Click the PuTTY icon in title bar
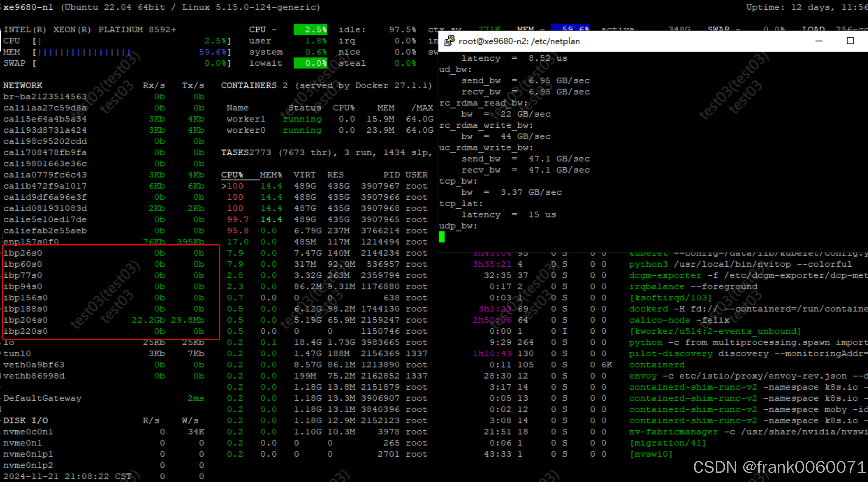This screenshot has height=482, width=868. pos(449,41)
